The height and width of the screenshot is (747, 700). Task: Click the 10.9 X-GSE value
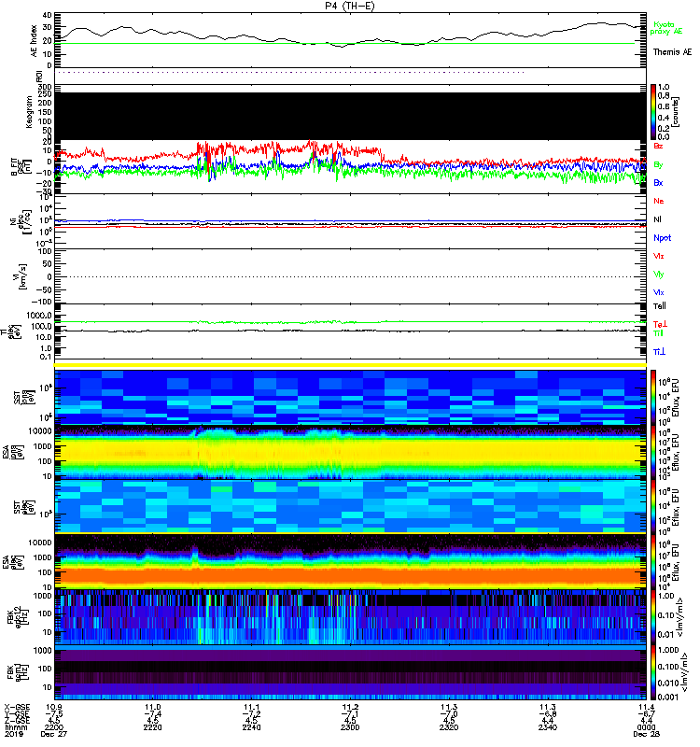(54, 707)
